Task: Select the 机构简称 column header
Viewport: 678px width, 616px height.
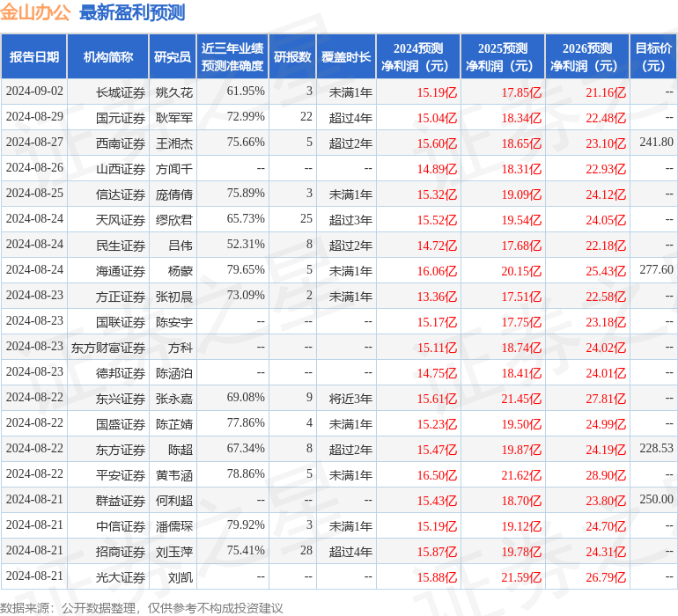Action: [x=108, y=56]
